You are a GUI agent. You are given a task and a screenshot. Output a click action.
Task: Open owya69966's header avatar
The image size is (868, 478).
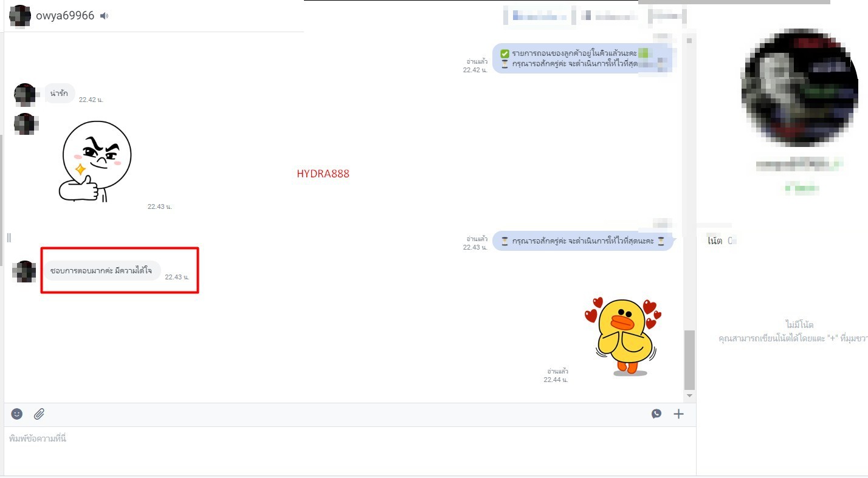(20, 16)
